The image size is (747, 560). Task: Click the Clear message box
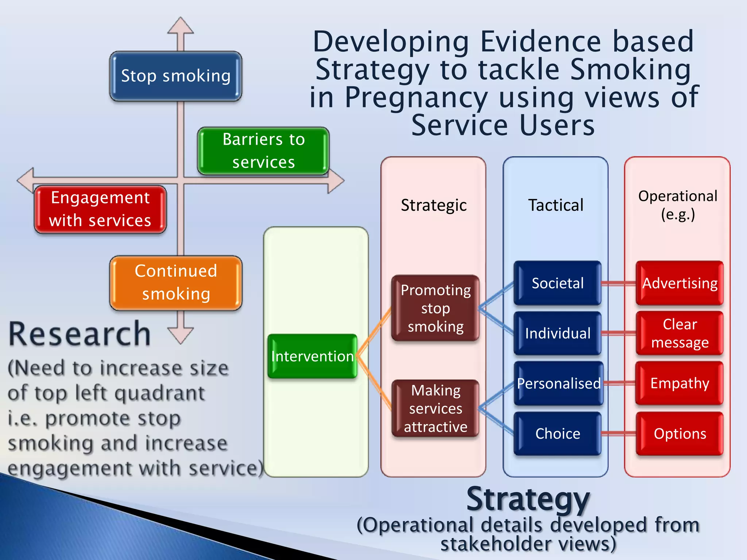[680, 333]
